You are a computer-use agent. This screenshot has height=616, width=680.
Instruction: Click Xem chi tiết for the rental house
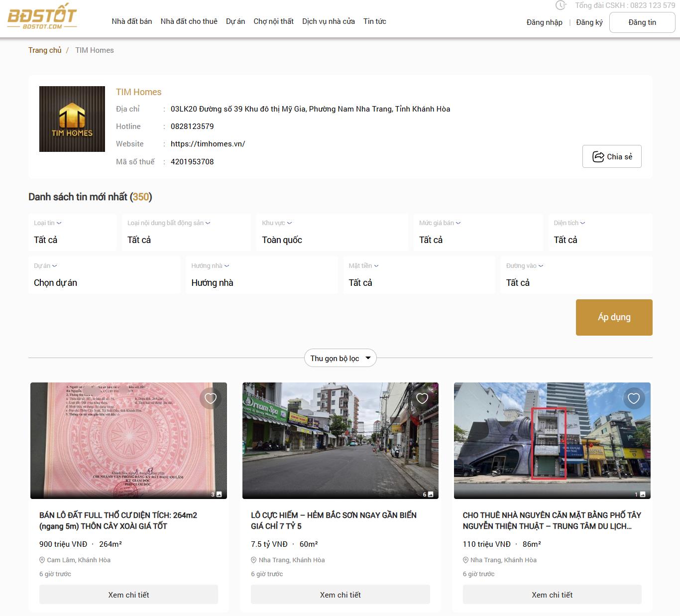pos(552,595)
